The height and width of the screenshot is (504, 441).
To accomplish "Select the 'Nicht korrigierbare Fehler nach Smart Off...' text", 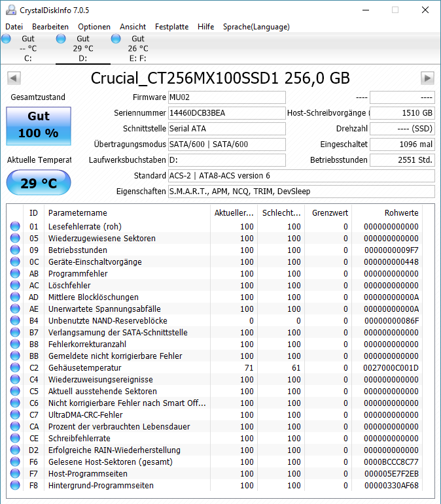I will pos(127,403).
